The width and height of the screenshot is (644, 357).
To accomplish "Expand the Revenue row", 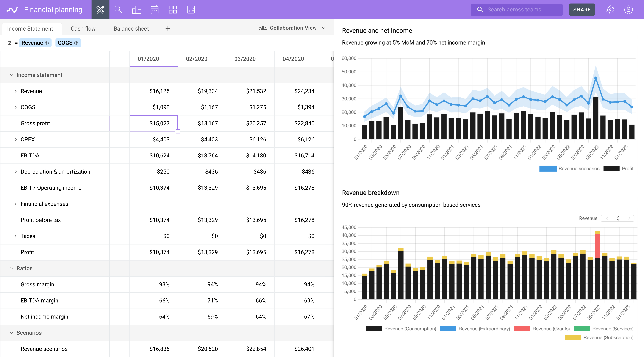I will click(16, 91).
